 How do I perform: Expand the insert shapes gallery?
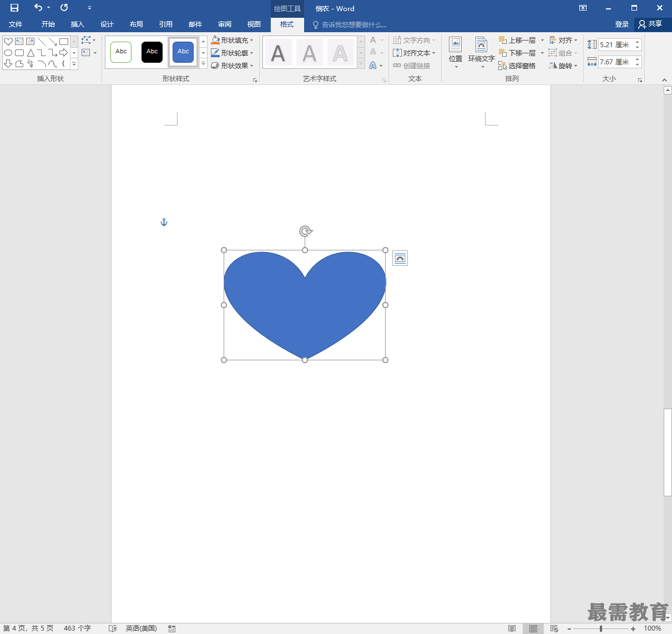point(74,64)
